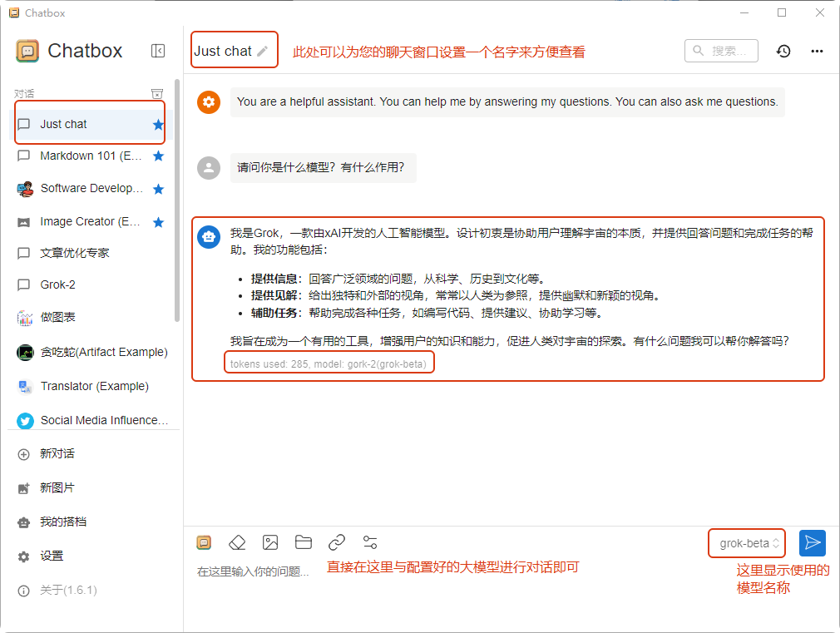Toggle the star on Just chat
840x633 pixels.
158,125
